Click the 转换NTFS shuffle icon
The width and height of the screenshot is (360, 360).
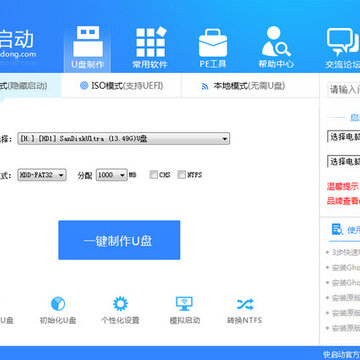click(245, 304)
